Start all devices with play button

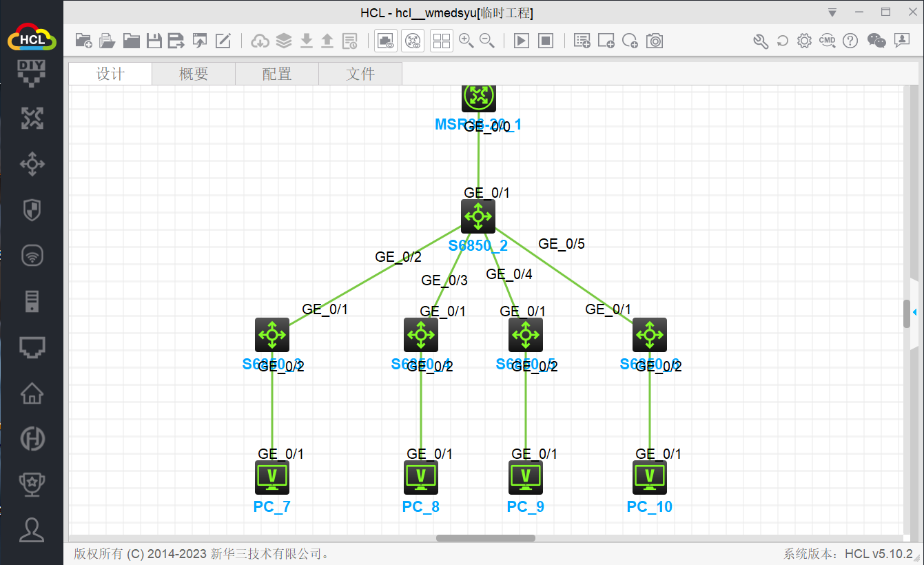click(x=522, y=41)
